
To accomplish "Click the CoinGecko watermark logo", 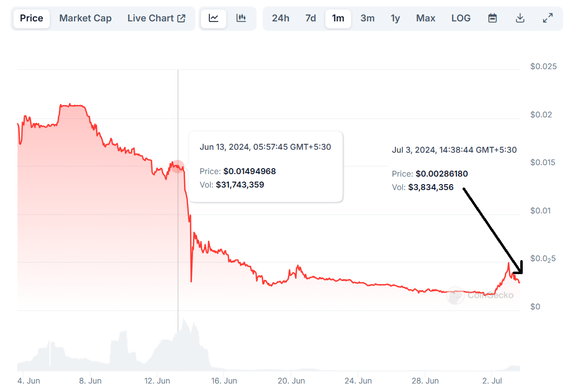I will (480, 295).
